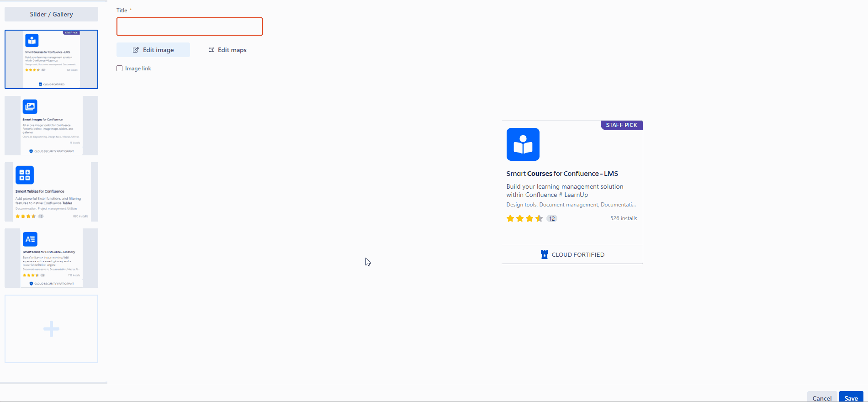Image resolution: width=868 pixels, height=402 pixels.
Task: Enable the Image link checkbox
Action: pyautogui.click(x=120, y=69)
